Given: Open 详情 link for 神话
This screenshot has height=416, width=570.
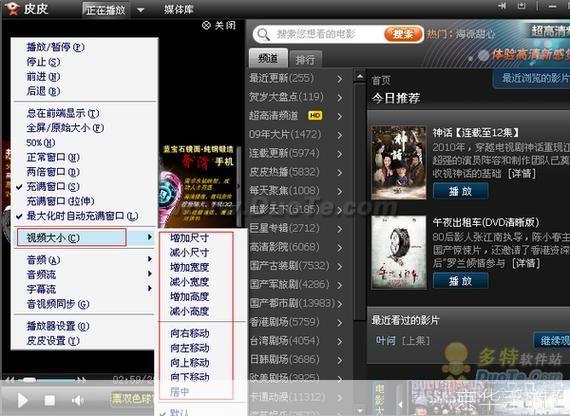Looking at the screenshot, I should tap(522, 173).
